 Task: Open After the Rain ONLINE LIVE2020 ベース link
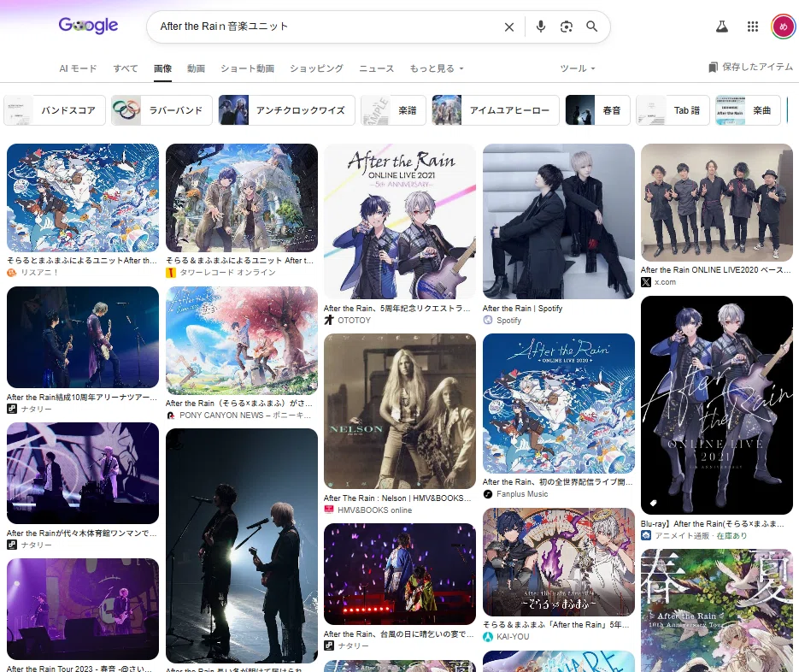click(715, 269)
